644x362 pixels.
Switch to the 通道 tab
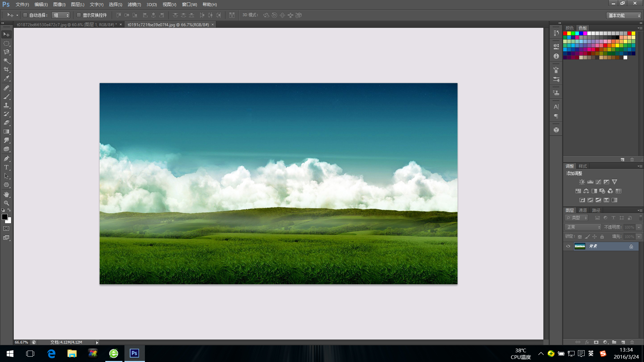[583, 210]
